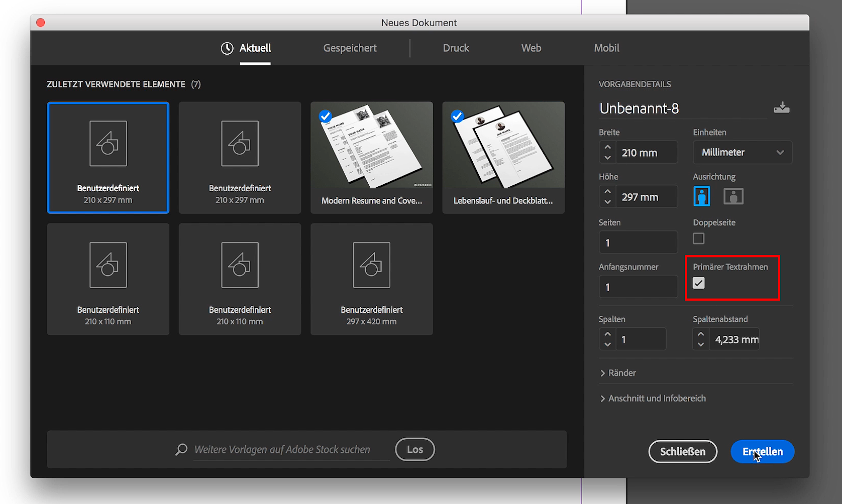Click the search magnifier icon in Adobe Stock field
This screenshot has width=842, height=504.
click(x=181, y=449)
